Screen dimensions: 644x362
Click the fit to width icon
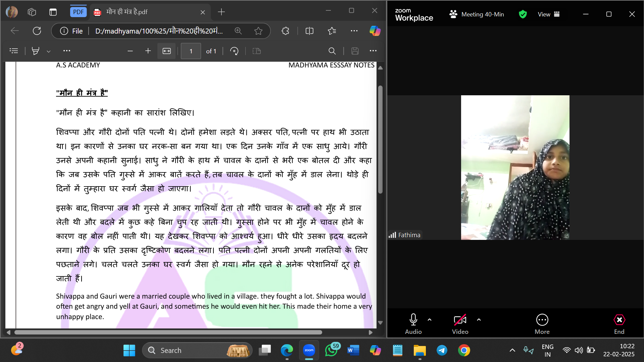[166, 51]
